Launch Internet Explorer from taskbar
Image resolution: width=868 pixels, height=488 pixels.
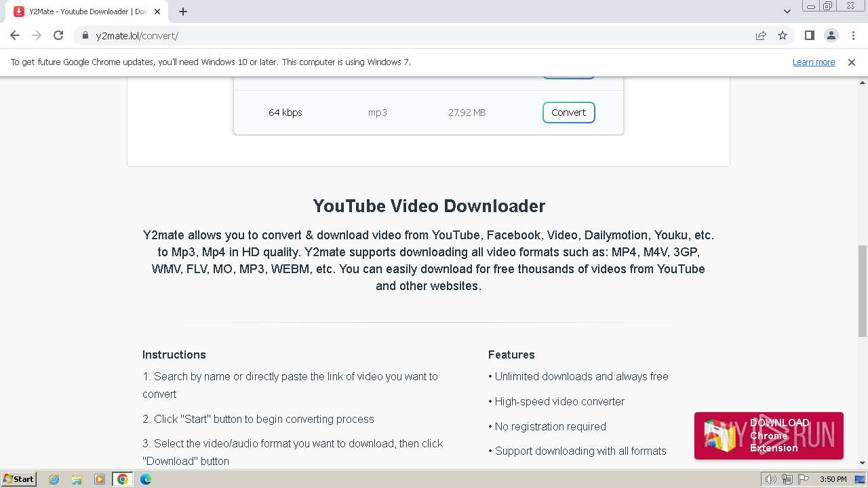[x=54, y=479]
